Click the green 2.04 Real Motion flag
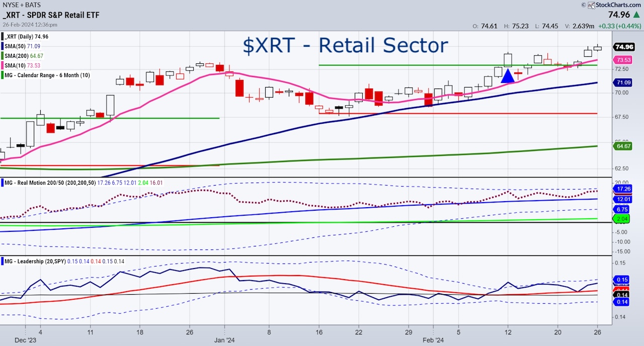The height and width of the screenshot is (346, 644). tap(622, 219)
